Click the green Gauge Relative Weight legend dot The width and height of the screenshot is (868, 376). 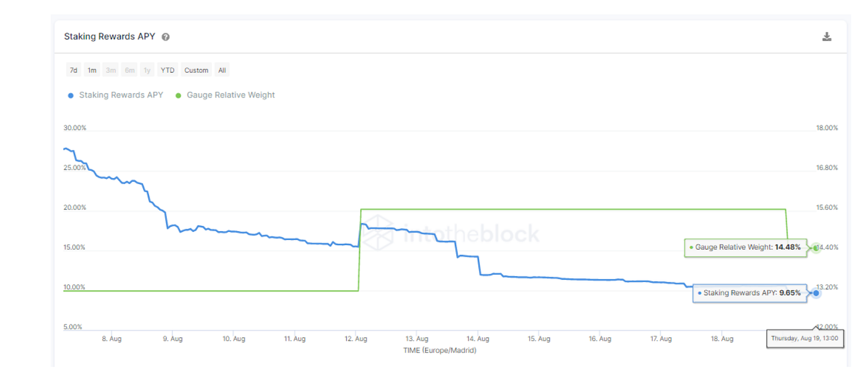pos(178,95)
